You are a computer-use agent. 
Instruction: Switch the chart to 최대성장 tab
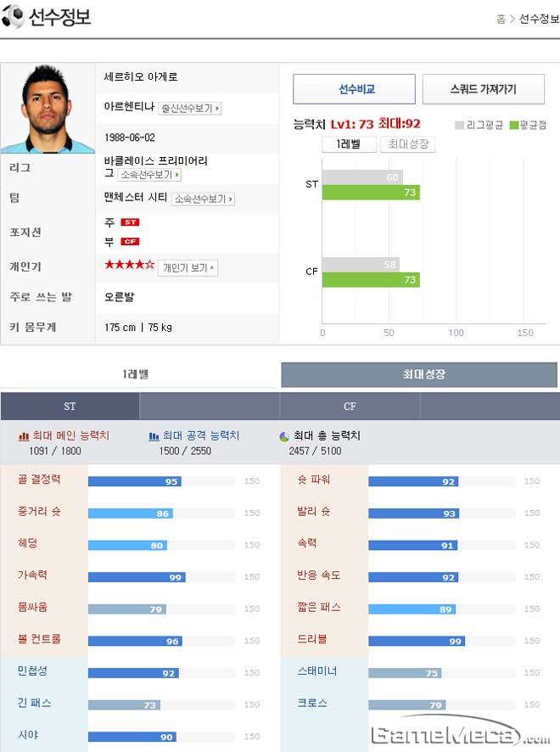(408, 144)
